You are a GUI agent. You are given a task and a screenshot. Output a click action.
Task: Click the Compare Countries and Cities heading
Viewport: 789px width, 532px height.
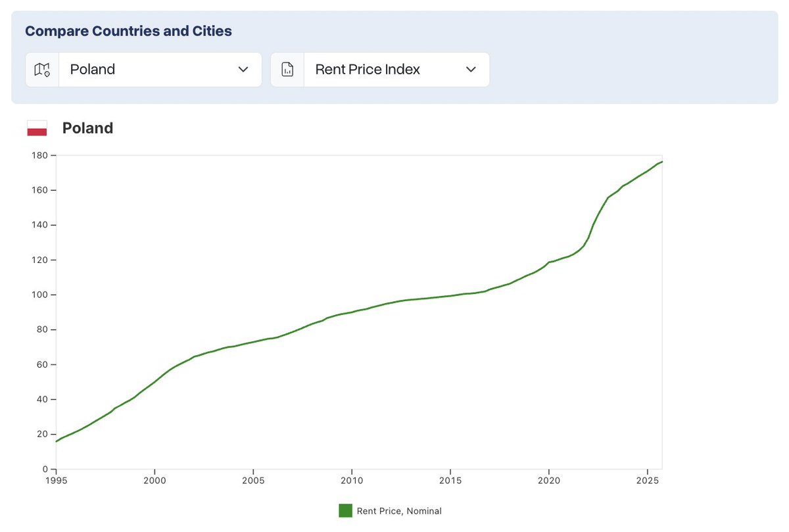pos(128,31)
